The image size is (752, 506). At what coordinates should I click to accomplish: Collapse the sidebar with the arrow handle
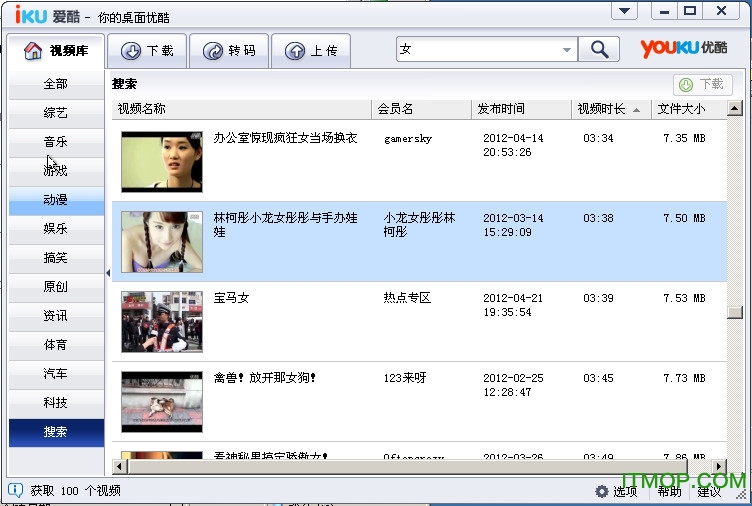[107, 272]
